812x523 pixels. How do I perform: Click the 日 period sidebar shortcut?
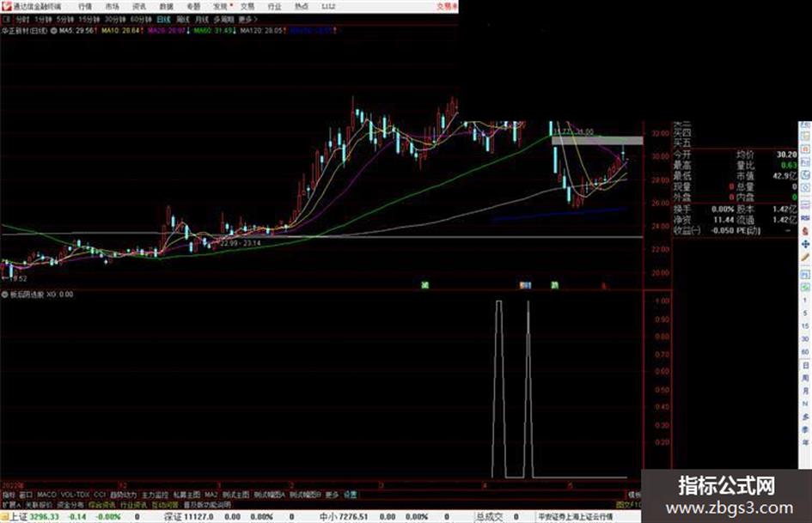click(x=805, y=365)
